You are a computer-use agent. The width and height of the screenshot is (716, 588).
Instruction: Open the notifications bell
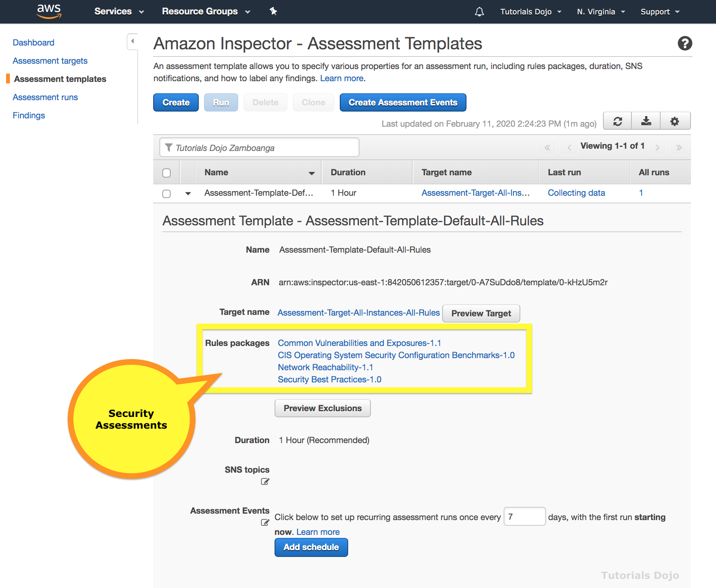point(479,12)
